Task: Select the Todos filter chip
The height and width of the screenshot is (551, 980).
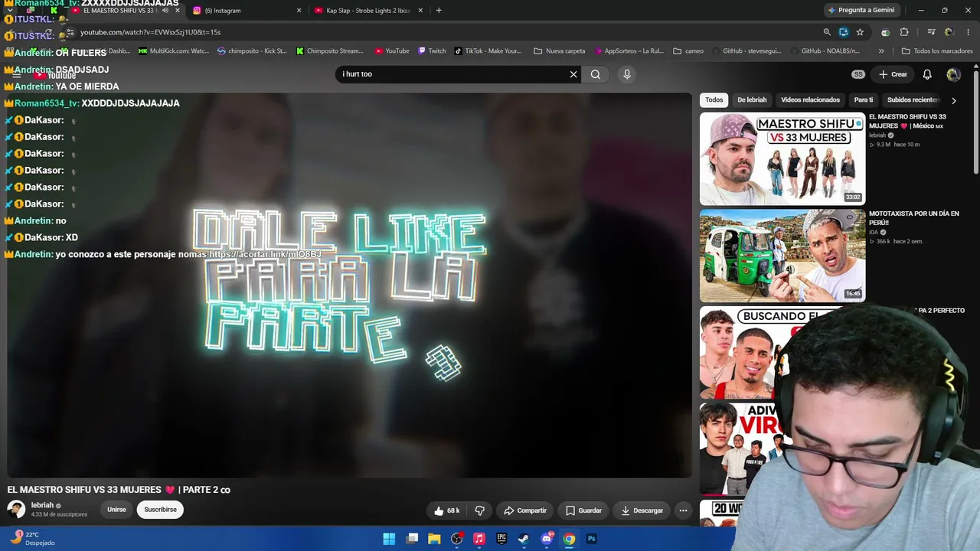Action: pyautogui.click(x=714, y=100)
